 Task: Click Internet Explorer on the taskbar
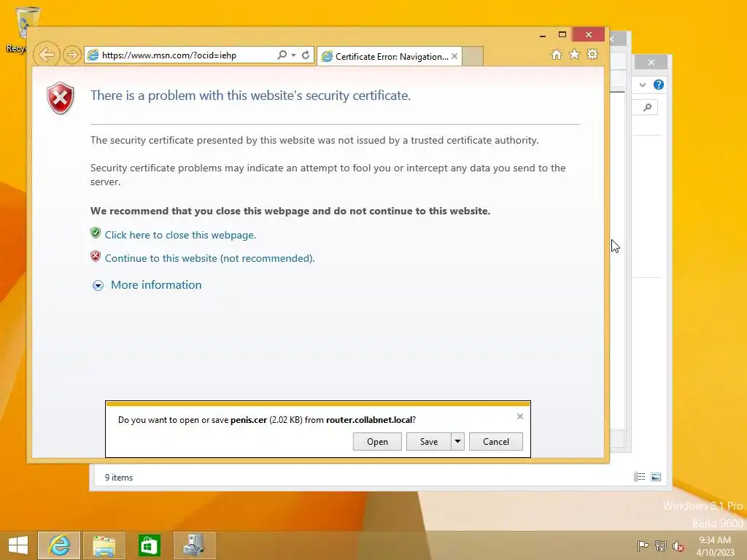pos(59,545)
